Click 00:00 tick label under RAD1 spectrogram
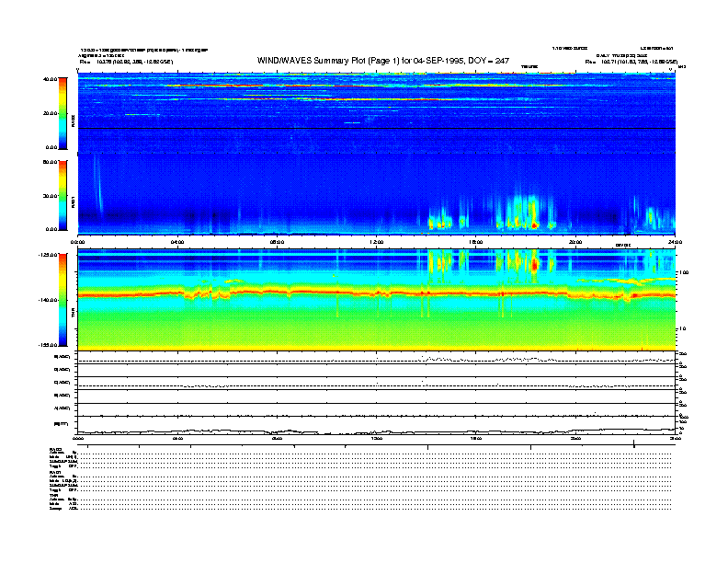 pos(77,242)
